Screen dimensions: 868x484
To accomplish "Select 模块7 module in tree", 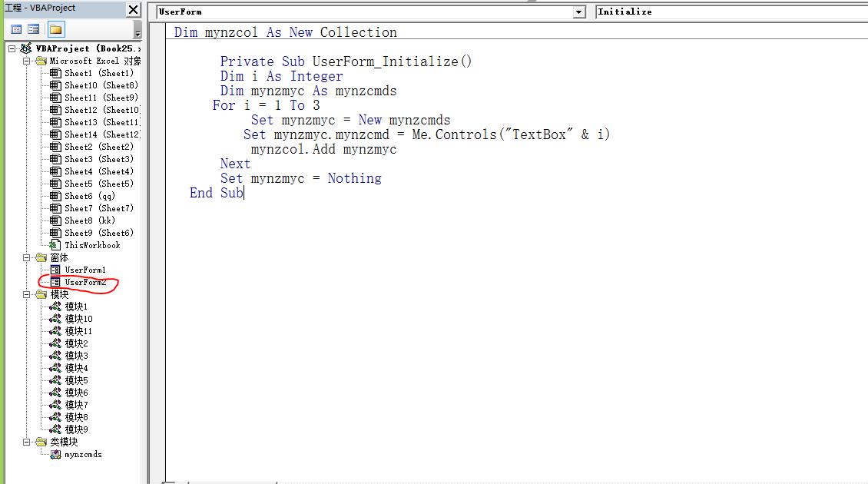I will [76, 405].
